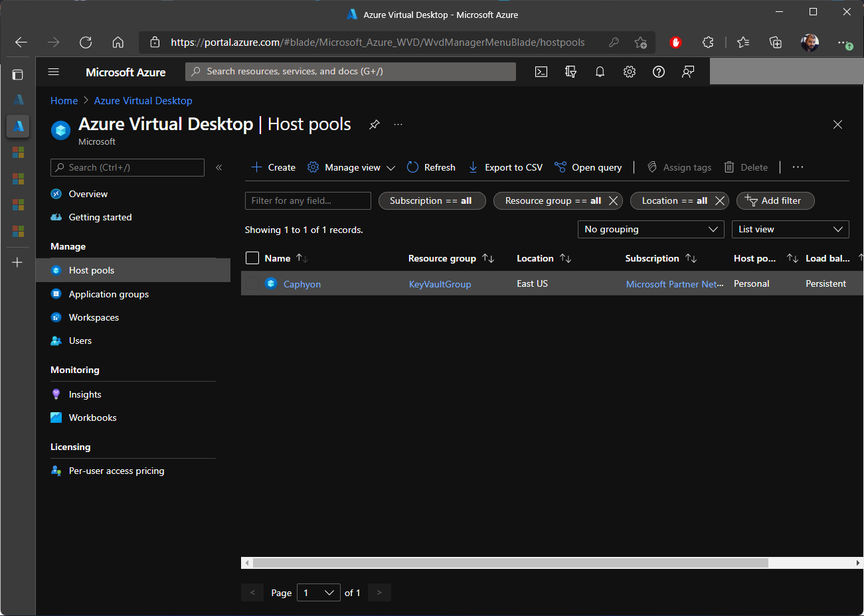Open the feedback icon in header

click(688, 72)
